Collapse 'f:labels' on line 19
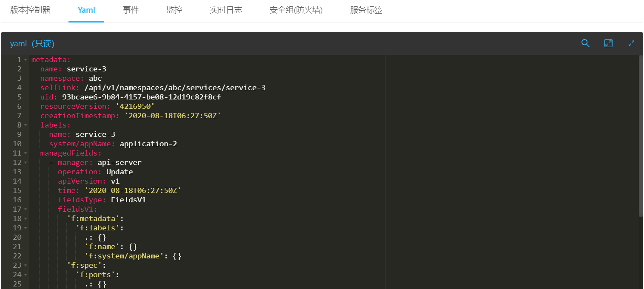The width and height of the screenshot is (644, 289). point(26,228)
